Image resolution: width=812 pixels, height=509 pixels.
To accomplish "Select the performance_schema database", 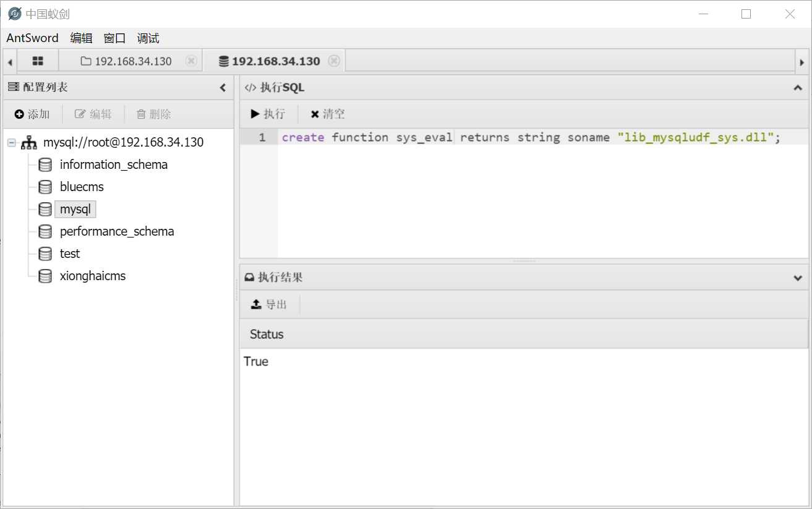I will (117, 231).
